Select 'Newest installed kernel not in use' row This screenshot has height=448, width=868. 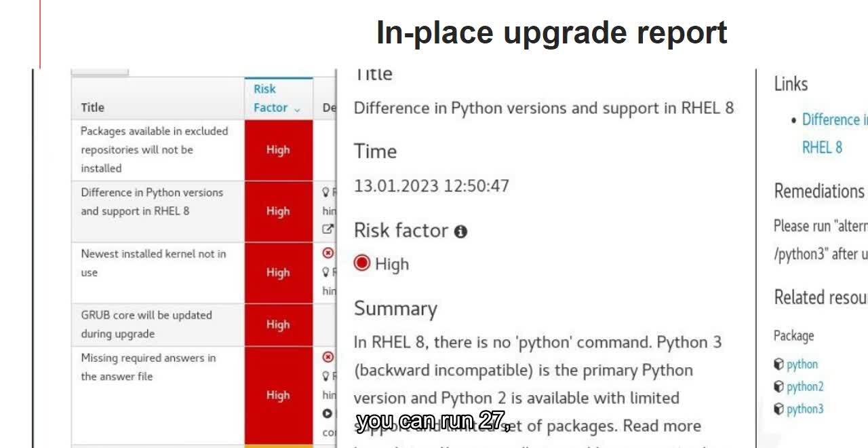153,263
